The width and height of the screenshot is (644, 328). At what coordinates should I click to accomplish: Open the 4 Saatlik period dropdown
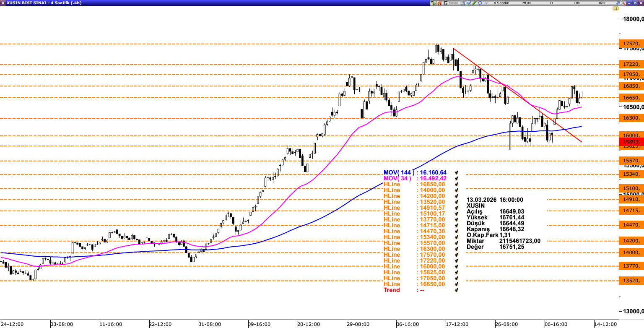tap(501, 3)
